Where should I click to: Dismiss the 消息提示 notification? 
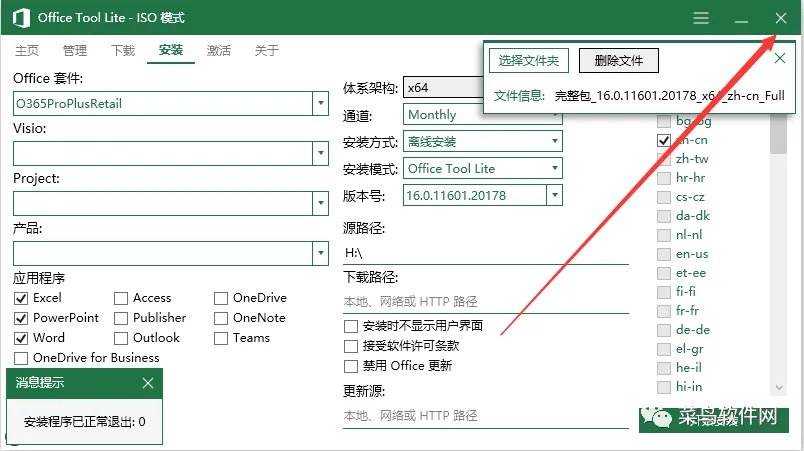coord(148,383)
